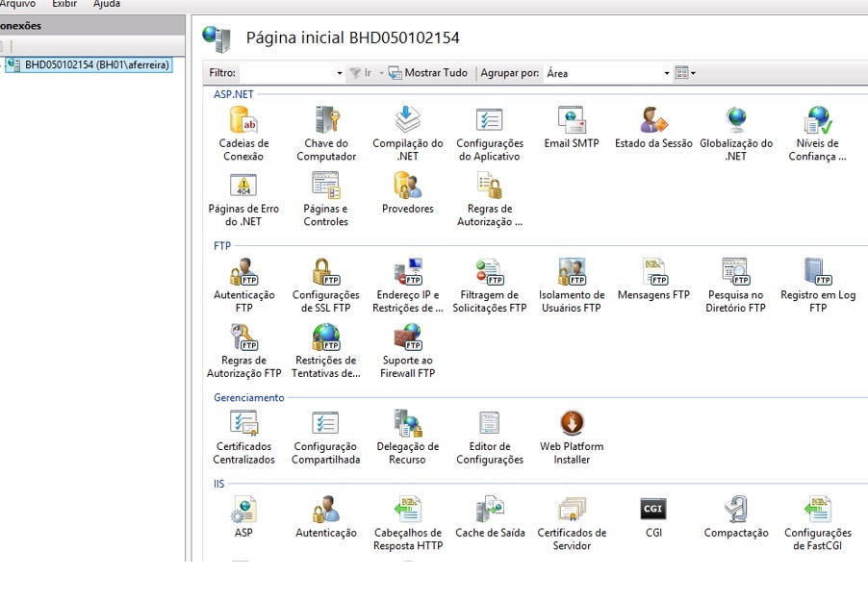Open Endereço IP e Restrições FTP

point(408,287)
